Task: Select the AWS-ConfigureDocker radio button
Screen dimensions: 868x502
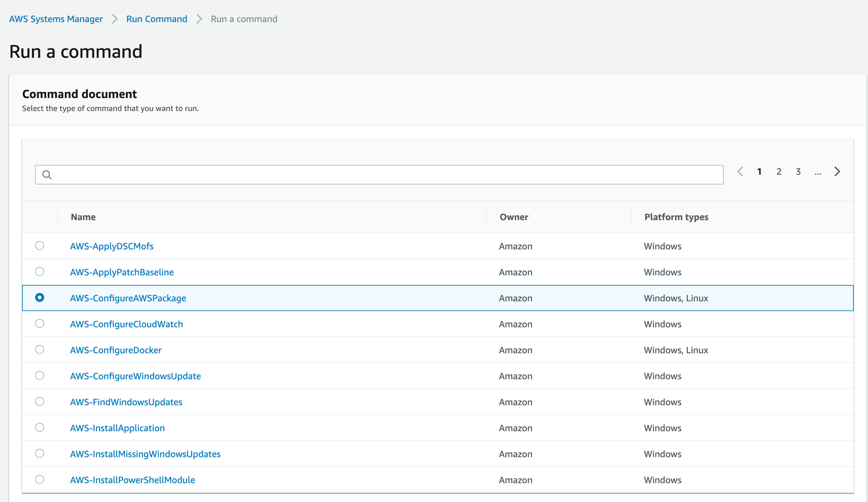Action: click(40, 349)
